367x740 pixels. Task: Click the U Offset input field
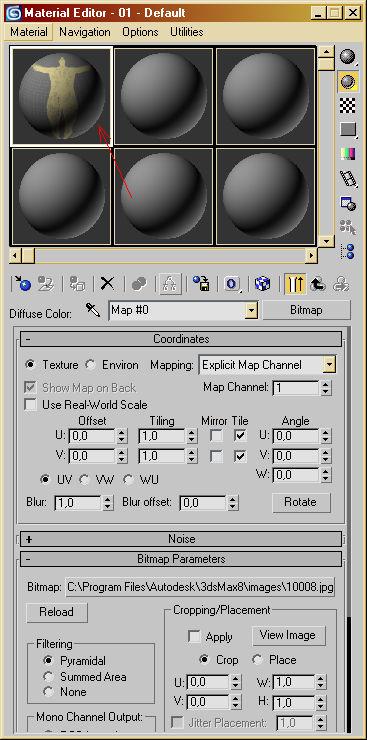pyautogui.click(x=92, y=436)
